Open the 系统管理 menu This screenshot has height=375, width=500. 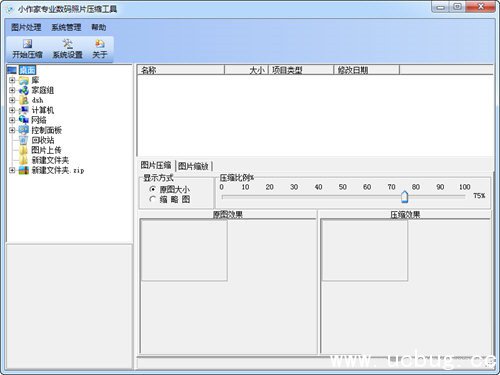(66, 27)
